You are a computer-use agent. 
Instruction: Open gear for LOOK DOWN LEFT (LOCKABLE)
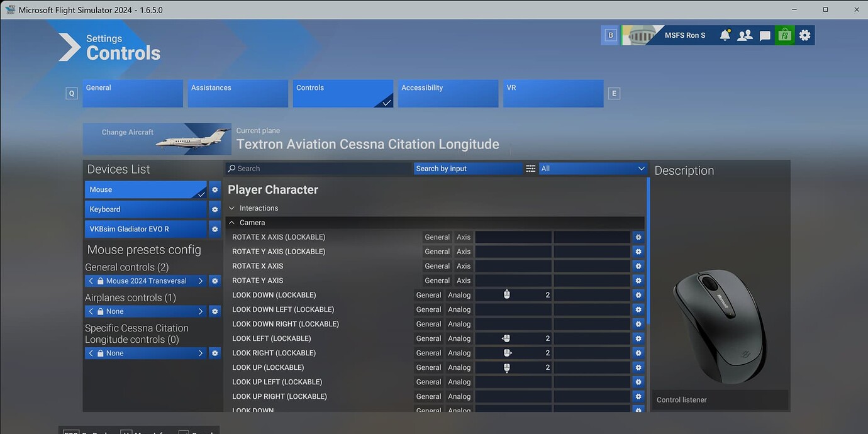pos(638,309)
